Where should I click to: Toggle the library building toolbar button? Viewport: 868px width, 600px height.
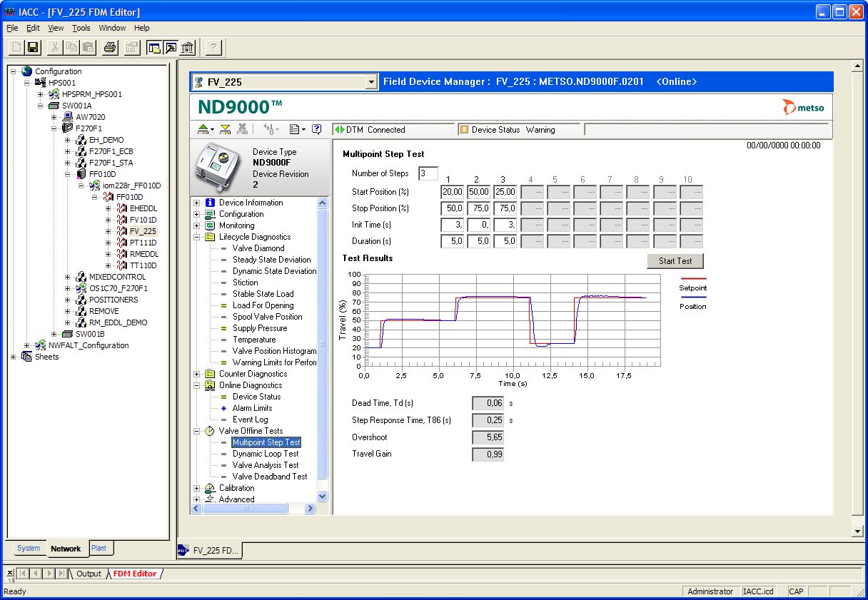(x=188, y=48)
